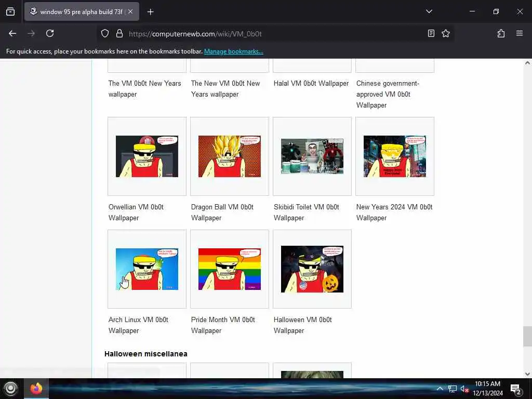Click 'Halal VM 0b0t Wallpaper' caption
The image size is (532, 399).
coord(311,83)
